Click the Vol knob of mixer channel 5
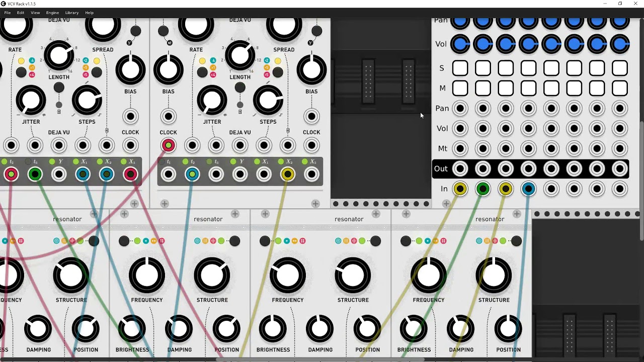Viewport: 644px width, 362px height. coord(551,44)
